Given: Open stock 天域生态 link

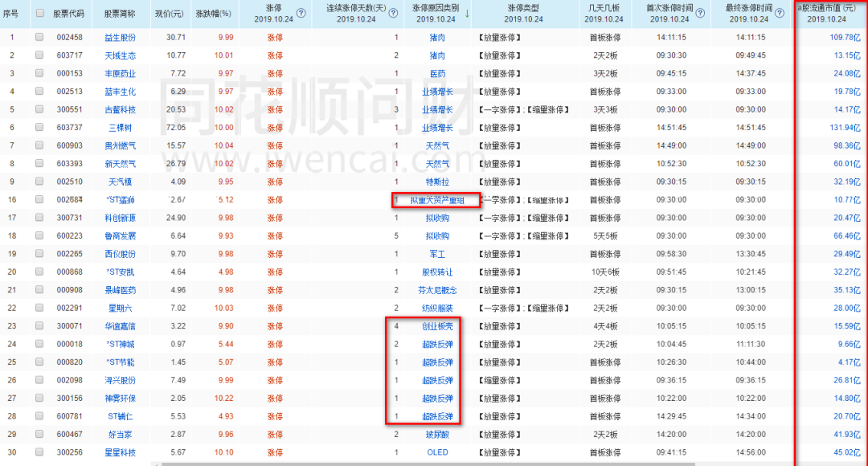Looking at the screenshot, I should click(x=120, y=55).
